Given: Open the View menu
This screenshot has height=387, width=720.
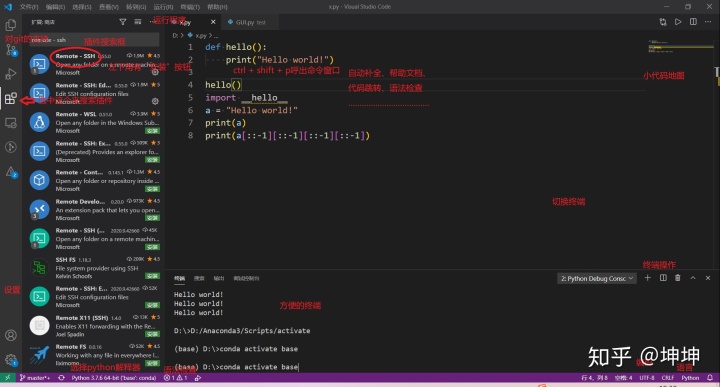Looking at the screenshot, I should tap(108, 7).
